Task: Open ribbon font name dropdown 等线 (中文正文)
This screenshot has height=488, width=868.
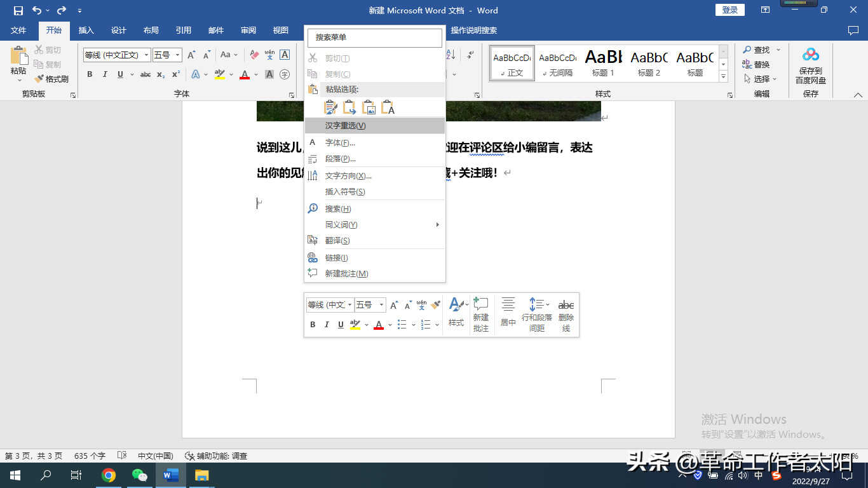Action: pos(146,55)
